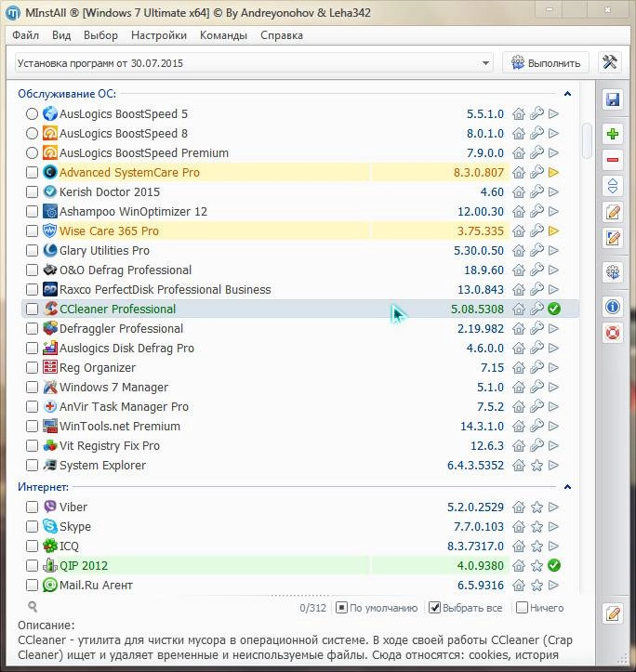Click star icon for Viber row
The height and width of the screenshot is (672, 636).
click(x=537, y=507)
